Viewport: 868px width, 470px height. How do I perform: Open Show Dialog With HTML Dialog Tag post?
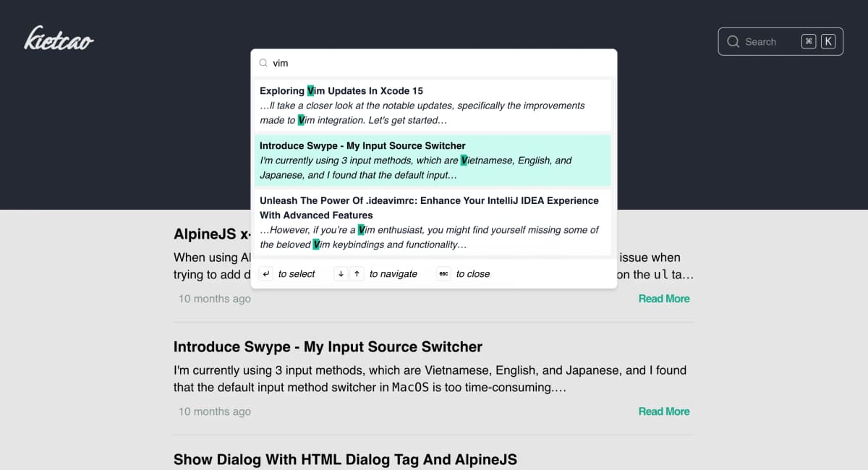pos(345,459)
